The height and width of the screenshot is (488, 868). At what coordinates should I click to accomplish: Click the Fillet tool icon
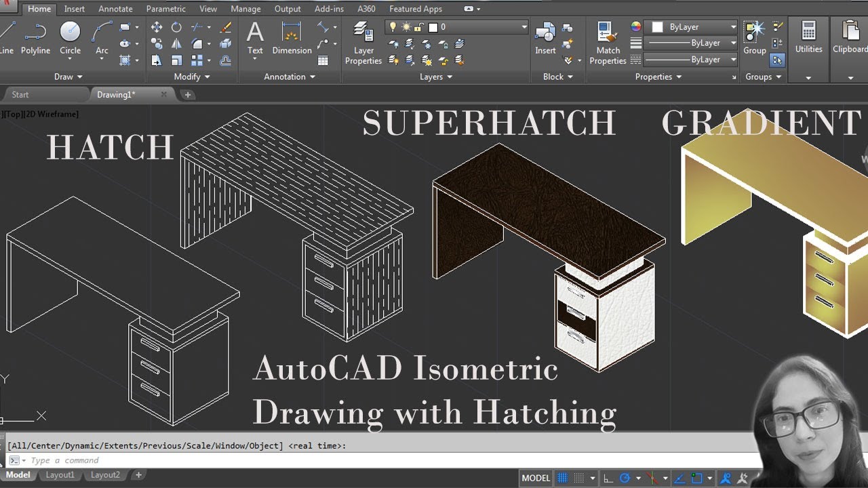point(197,43)
